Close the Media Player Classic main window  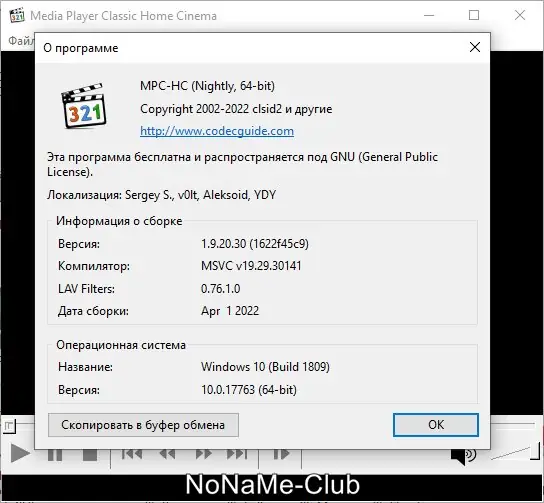pyautogui.click(x=520, y=15)
